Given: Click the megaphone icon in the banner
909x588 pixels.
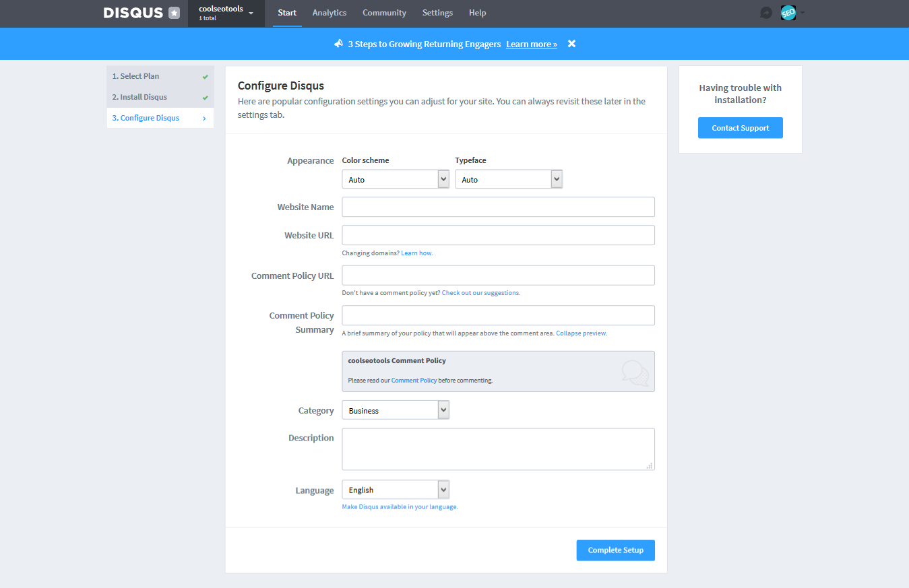Looking at the screenshot, I should 339,44.
